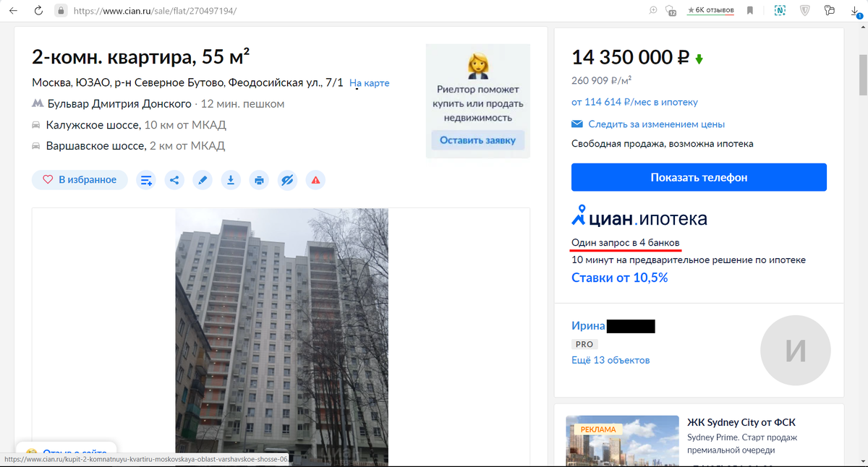The width and height of the screenshot is (868, 467).
Task: Click Показать телефон button
Action: pos(699,177)
